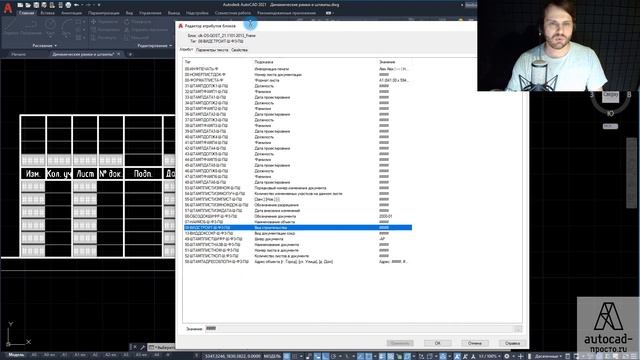
Task: Select the Дата внесения изменений row
Action: click(x=298, y=211)
